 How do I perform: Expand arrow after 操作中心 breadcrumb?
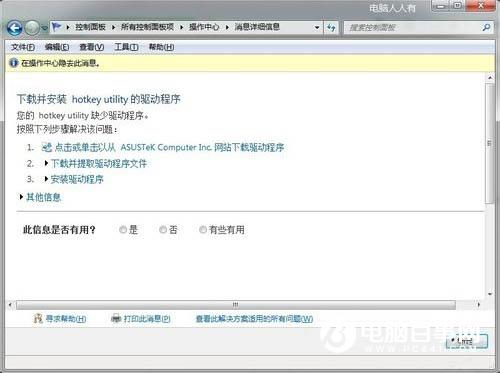click(x=227, y=27)
